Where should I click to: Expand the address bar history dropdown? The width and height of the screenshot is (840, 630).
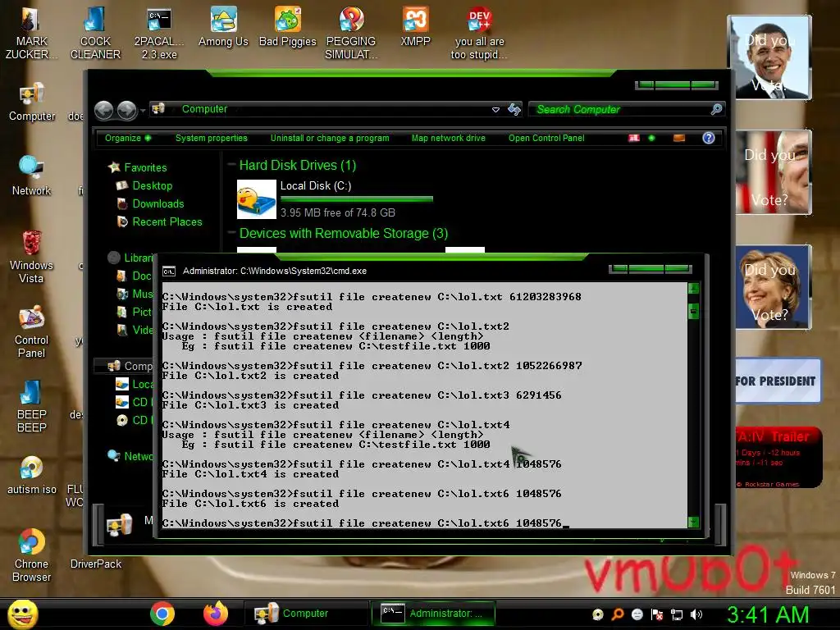[x=495, y=110]
